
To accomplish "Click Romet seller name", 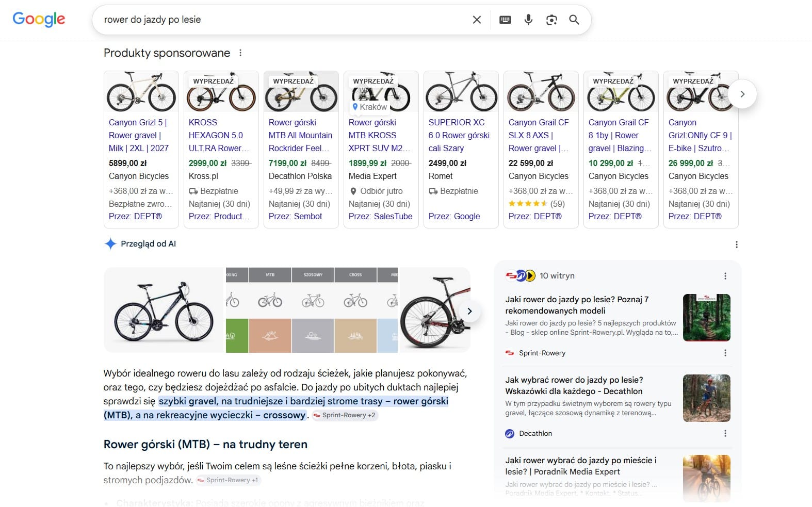I will 441,176.
